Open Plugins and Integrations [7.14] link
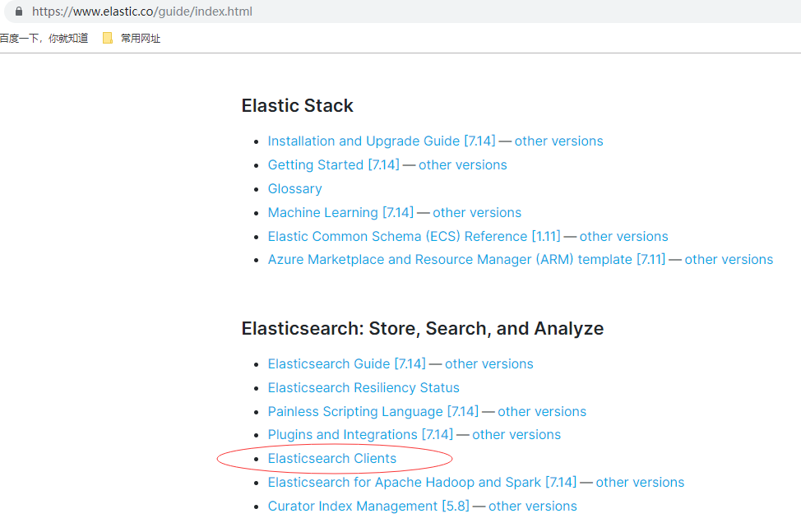The width and height of the screenshot is (801, 532). [x=360, y=434]
